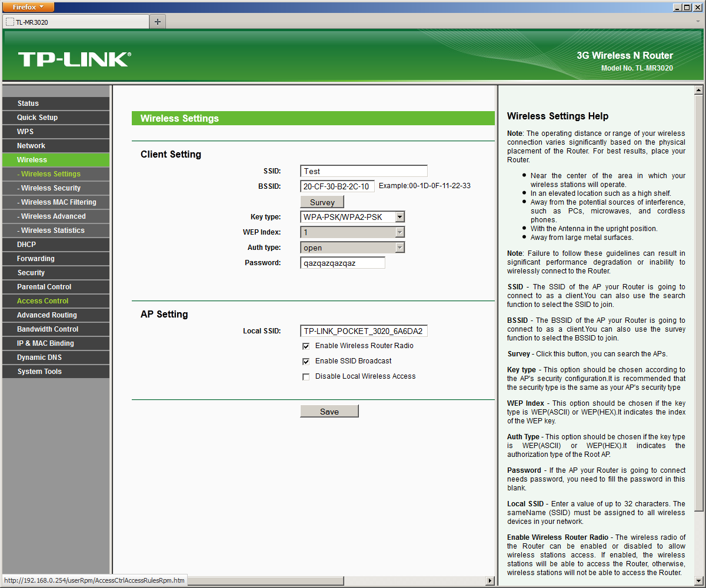The width and height of the screenshot is (706, 588).
Task: Click the BSSID field with MAC address
Action: click(x=337, y=186)
